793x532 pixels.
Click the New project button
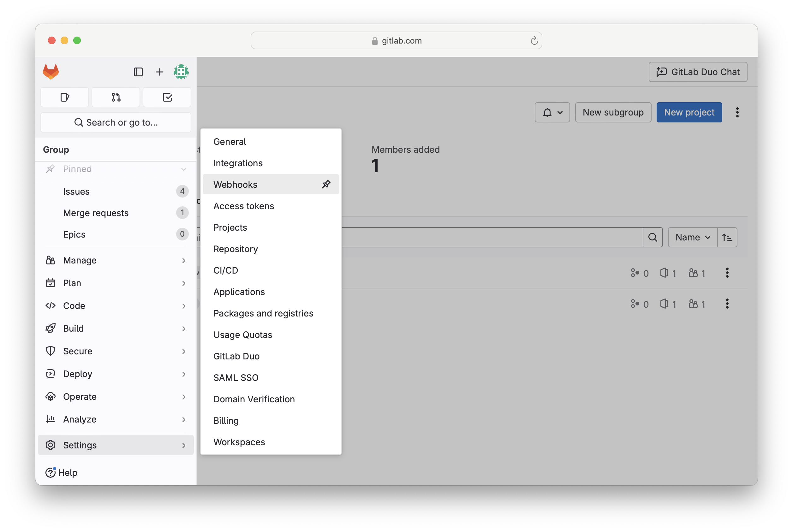click(x=689, y=112)
